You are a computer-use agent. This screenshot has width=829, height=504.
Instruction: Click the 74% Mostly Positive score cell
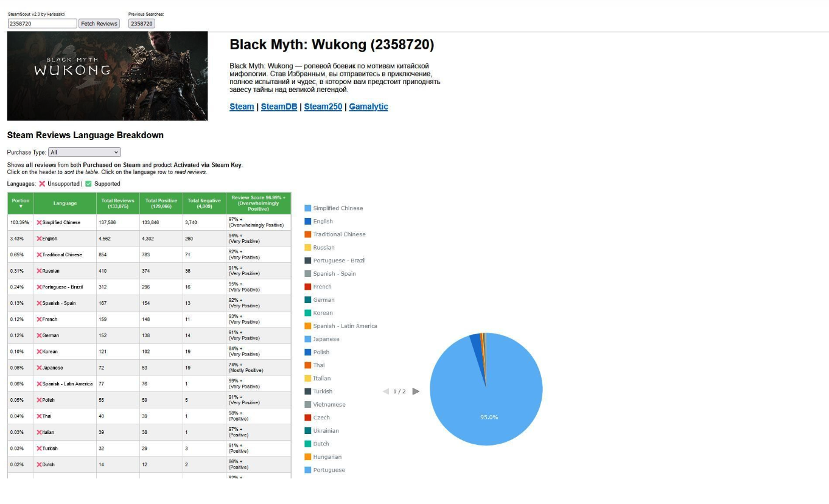tap(259, 368)
